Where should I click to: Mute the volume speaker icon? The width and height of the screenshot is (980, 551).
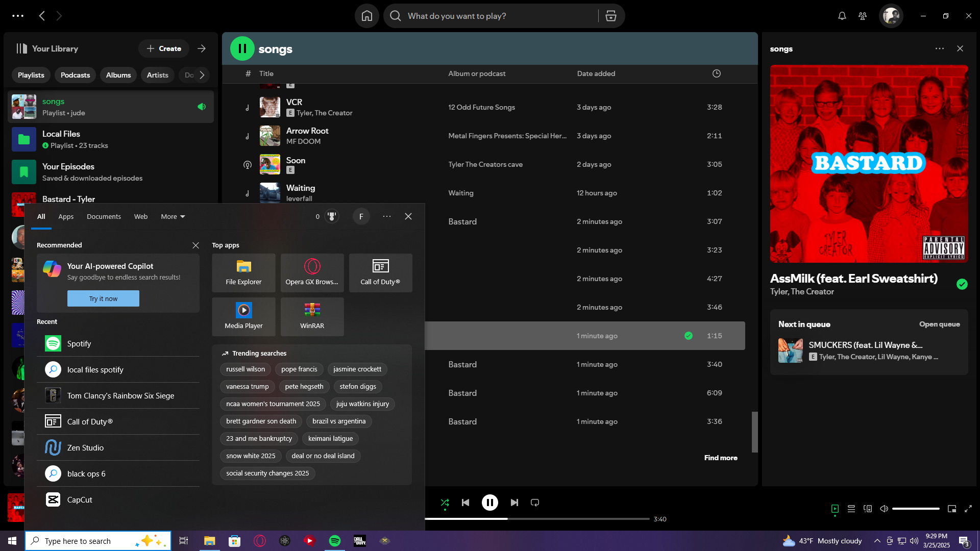pos(884,509)
